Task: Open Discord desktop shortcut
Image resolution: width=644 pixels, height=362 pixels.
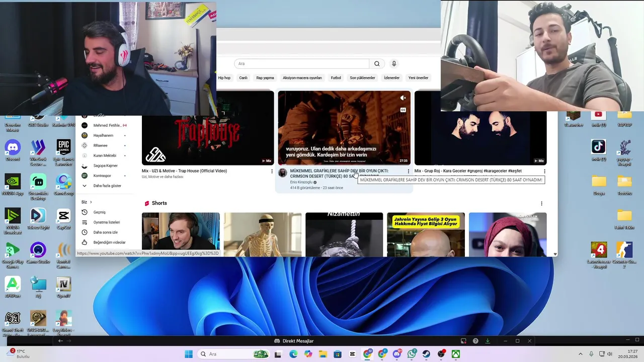Action: 13,150
